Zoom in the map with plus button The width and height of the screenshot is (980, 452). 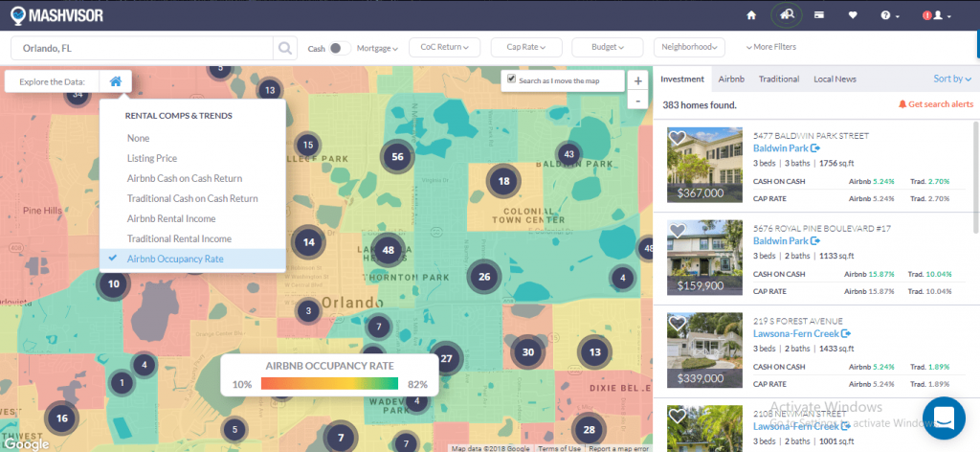tap(638, 81)
